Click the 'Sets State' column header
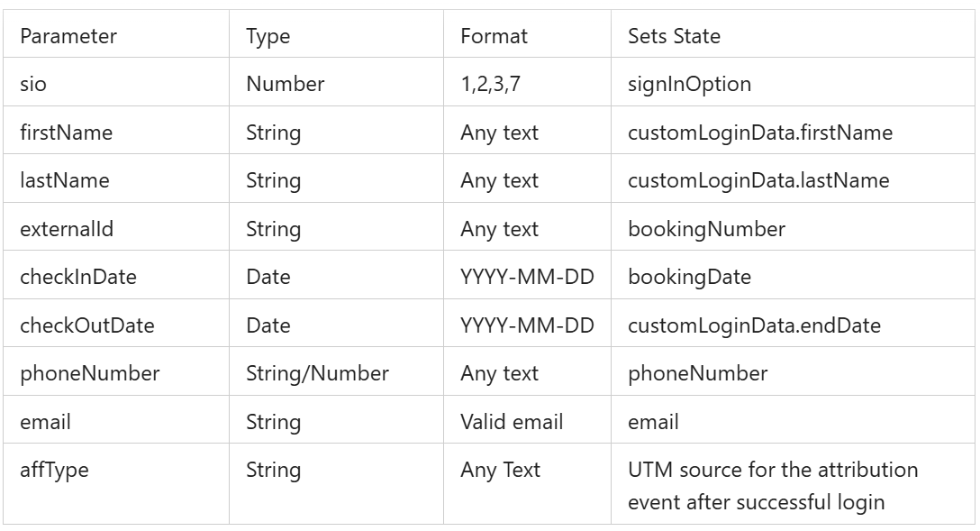980x531 pixels. pyautogui.click(x=674, y=37)
